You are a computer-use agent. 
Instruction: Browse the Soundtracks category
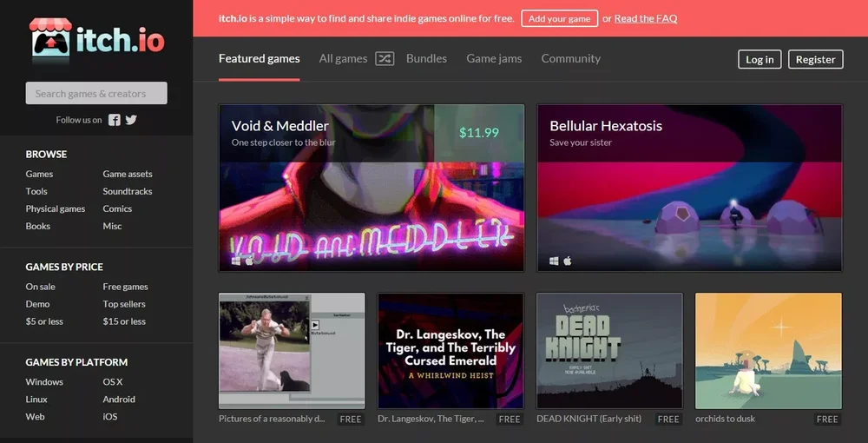coord(127,191)
